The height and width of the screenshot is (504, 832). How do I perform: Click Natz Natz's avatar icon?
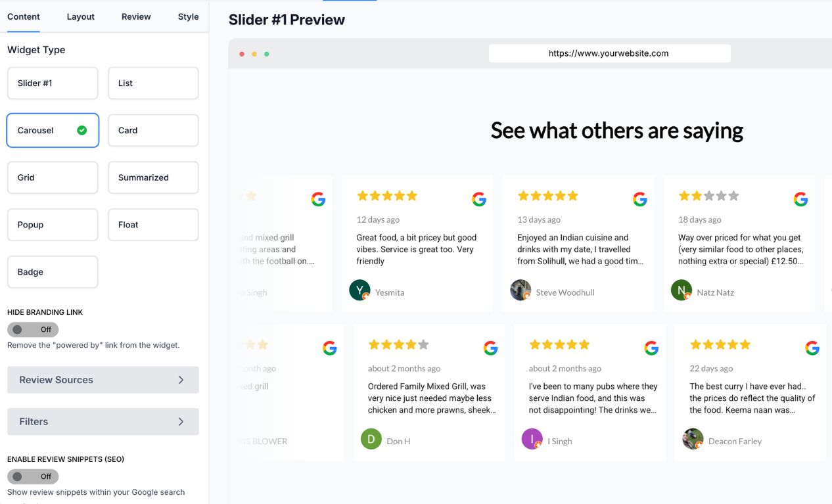pyautogui.click(x=682, y=290)
